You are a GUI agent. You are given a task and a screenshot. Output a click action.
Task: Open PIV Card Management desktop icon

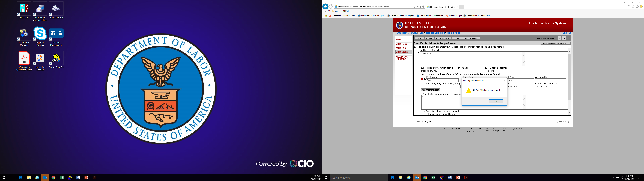(56, 34)
